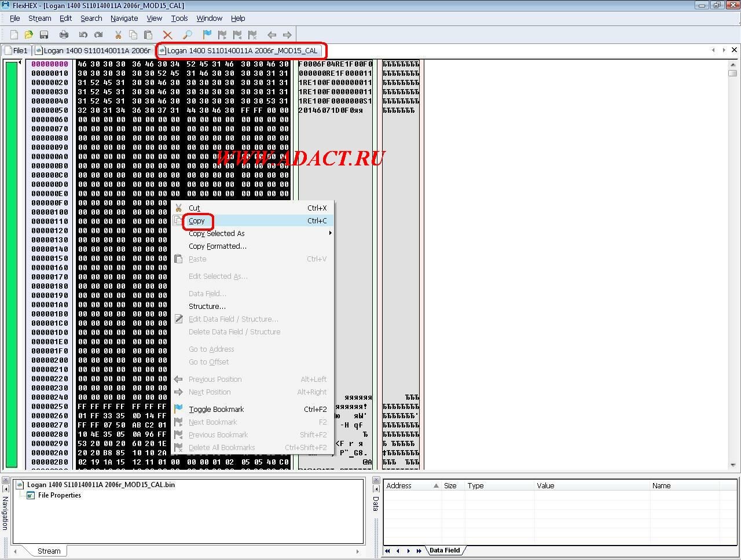Screen dimensions: 741x560
Task: Select File Properties in Navigation tree
Action: [x=60, y=495]
